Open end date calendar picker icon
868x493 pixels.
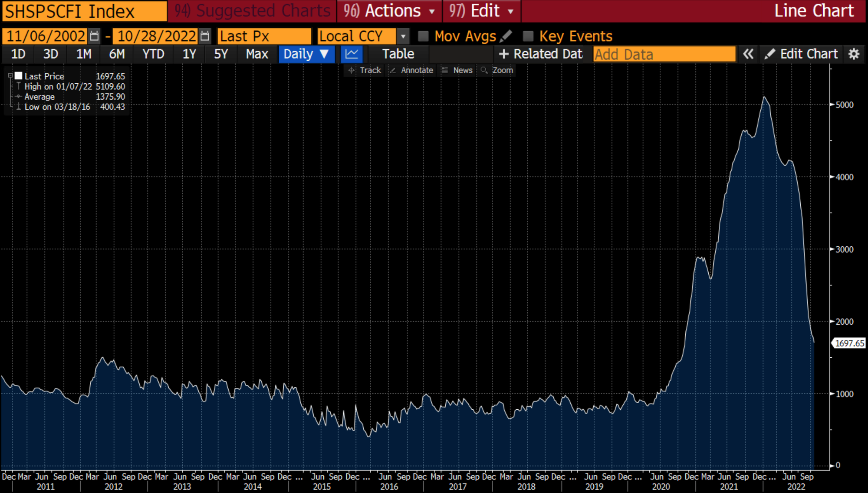click(205, 36)
